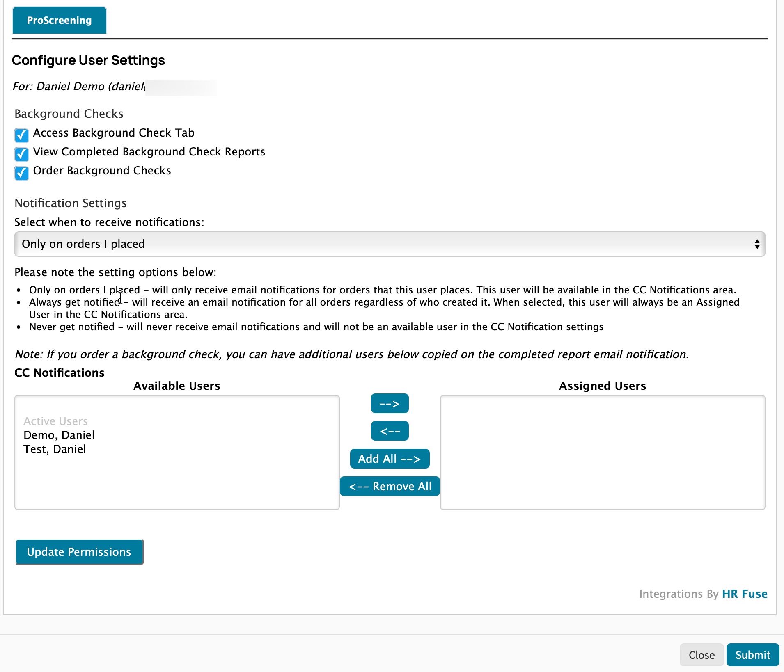Click the Background Checks section heading
Viewport: 784px width, 672px height.
pos(69,114)
